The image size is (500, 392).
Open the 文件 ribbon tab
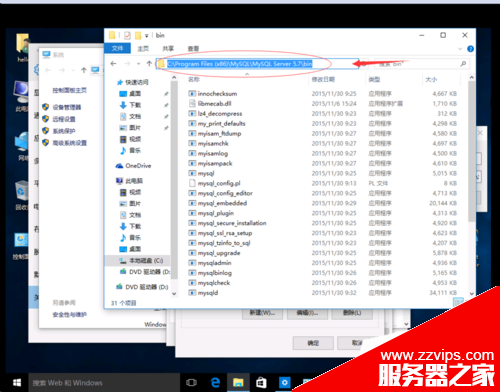[117, 48]
